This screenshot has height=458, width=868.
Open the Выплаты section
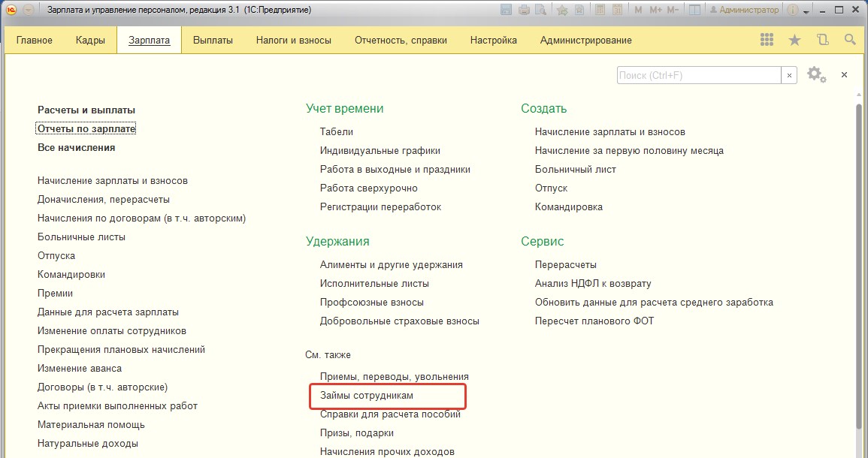(213, 40)
